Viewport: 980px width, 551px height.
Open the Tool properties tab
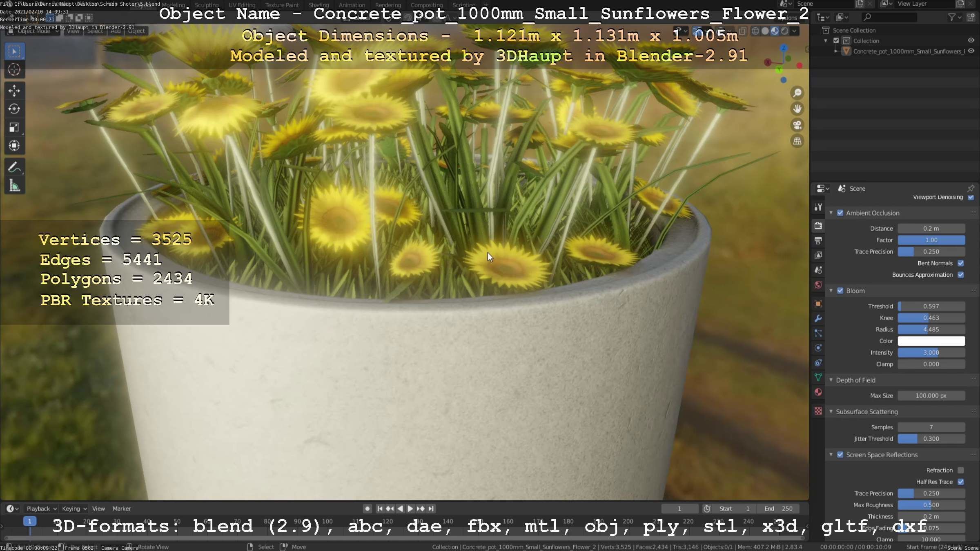pos(818,207)
